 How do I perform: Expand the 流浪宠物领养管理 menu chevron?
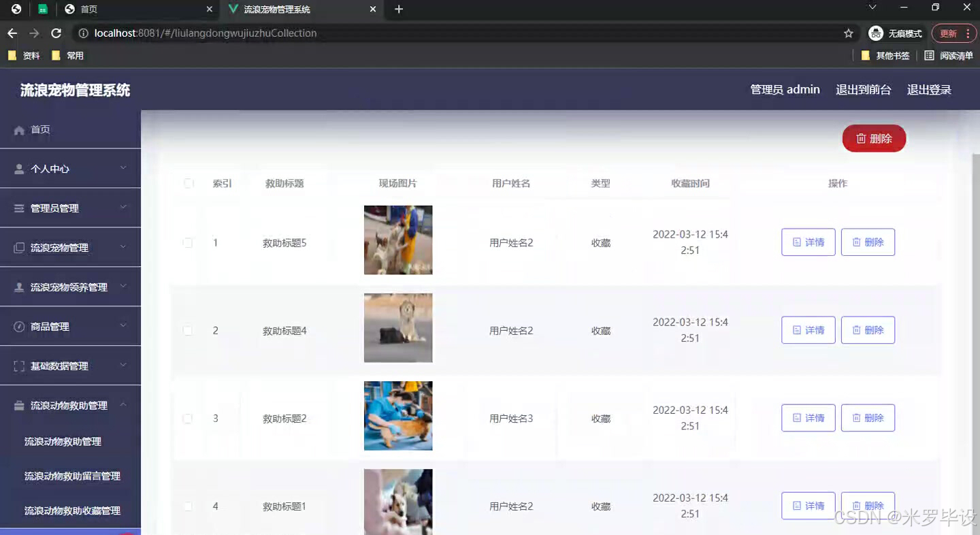(123, 287)
